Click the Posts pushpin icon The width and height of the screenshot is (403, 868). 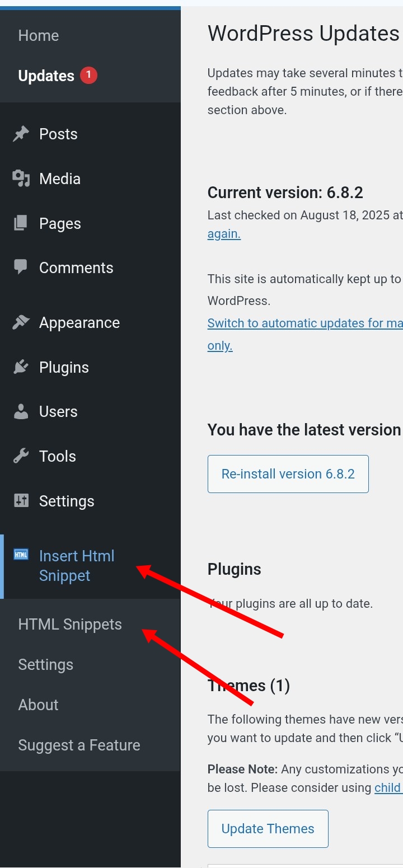coord(21,134)
